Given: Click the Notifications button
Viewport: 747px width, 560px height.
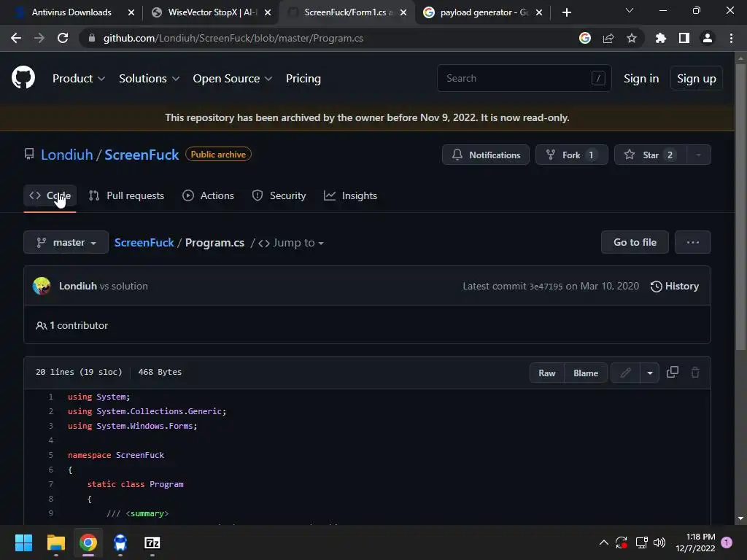Looking at the screenshot, I should 485,155.
